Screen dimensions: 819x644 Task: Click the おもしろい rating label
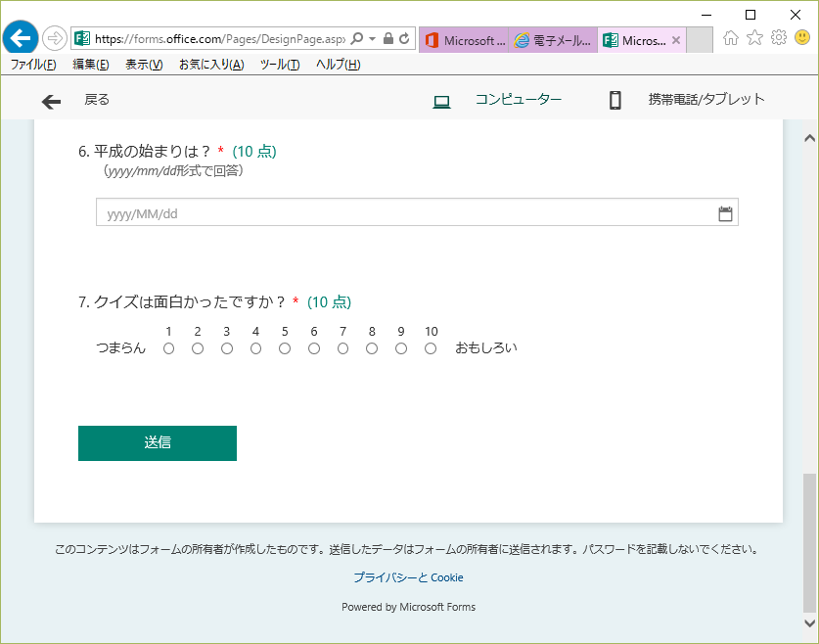tap(486, 347)
